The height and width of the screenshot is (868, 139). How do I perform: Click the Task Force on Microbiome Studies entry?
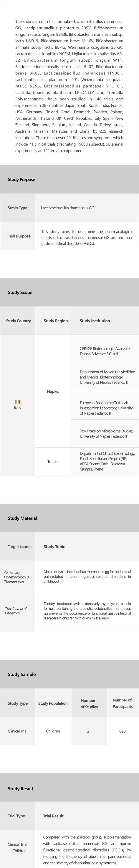coord(106,434)
